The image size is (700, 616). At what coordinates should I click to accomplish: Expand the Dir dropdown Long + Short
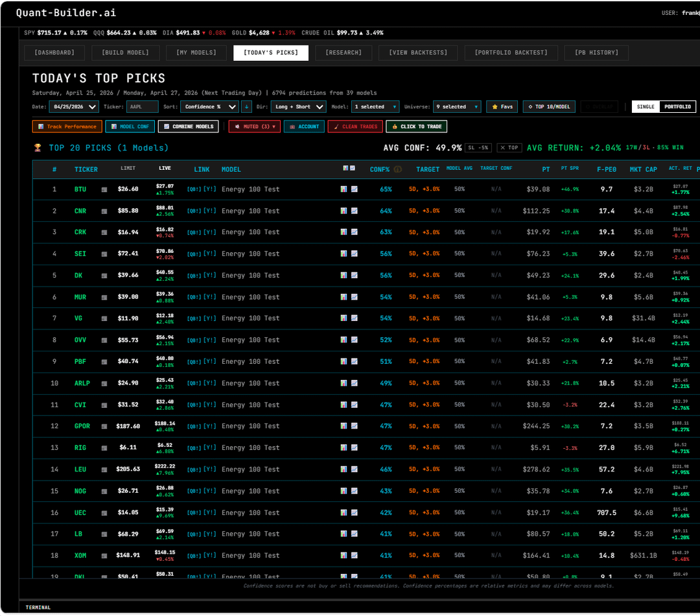pyautogui.click(x=298, y=107)
